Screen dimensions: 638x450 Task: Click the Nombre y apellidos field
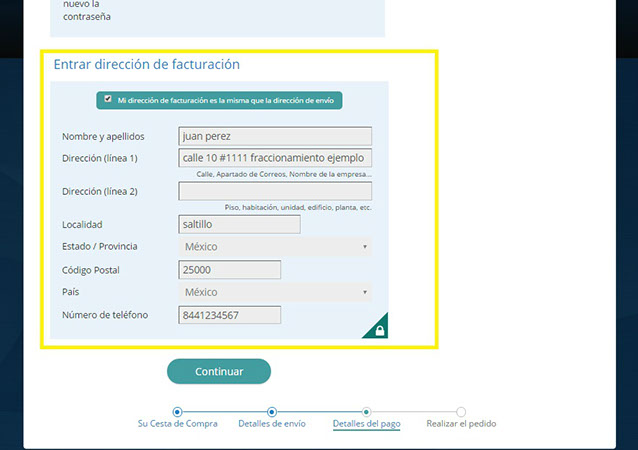click(x=274, y=136)
